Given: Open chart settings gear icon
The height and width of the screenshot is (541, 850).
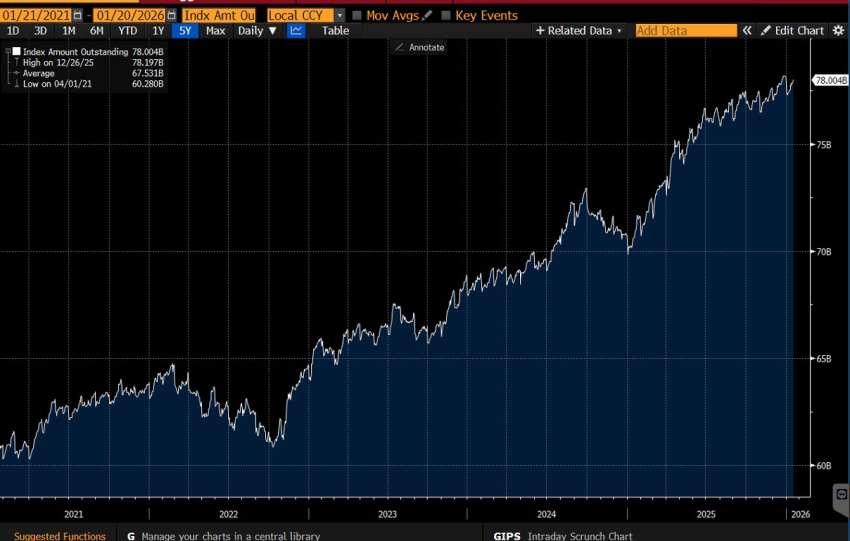Looking at the screenshot, I should click(837, 31).
